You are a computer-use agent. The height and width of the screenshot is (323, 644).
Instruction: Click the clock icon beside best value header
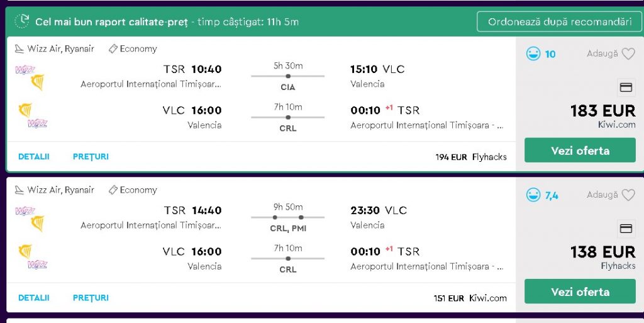click(22, 21)
